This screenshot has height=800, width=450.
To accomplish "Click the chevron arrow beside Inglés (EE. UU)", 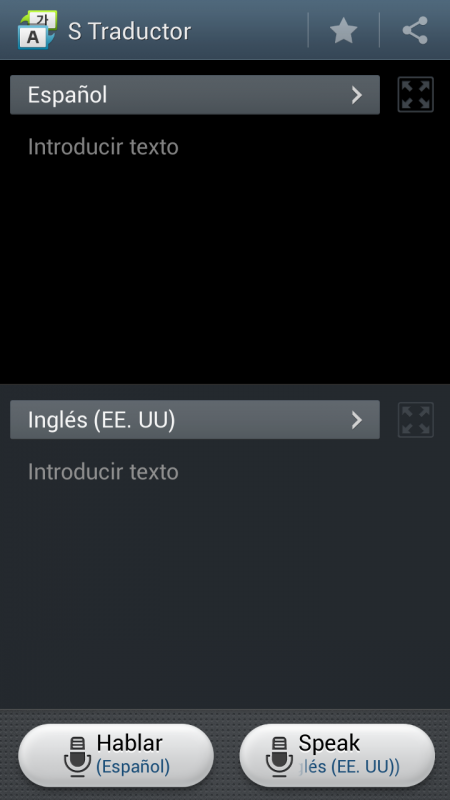I will (x=357, y=420).
